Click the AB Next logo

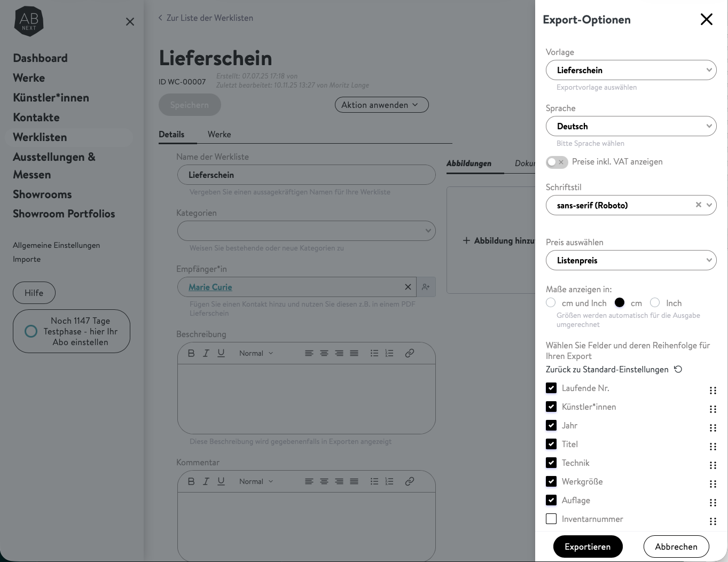(x=29, y=21)
